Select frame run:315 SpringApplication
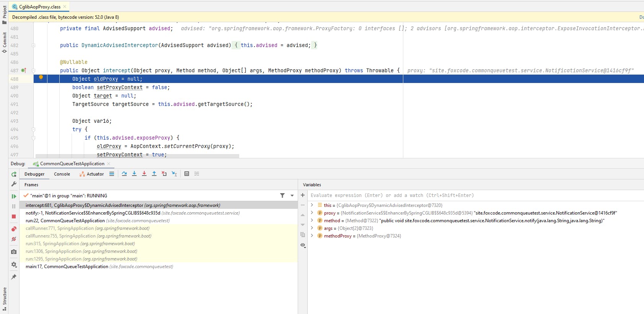 click(x=158, y=244)
